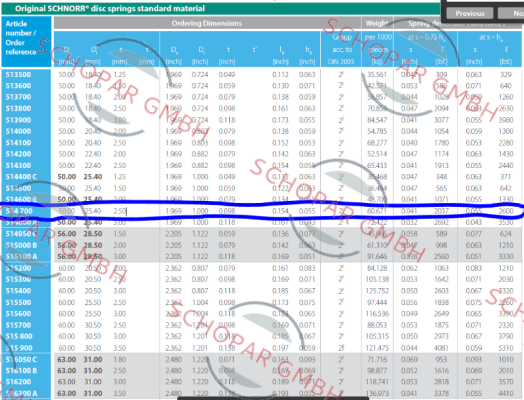Click article number 514000
This screenshot has height=400, width=524.
(x=18, y=131)
